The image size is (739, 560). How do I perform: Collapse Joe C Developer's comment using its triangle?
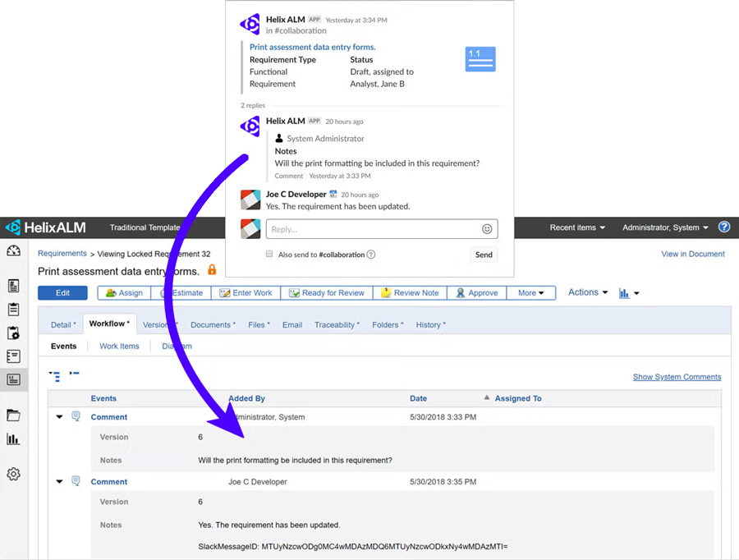coord(58,481)
